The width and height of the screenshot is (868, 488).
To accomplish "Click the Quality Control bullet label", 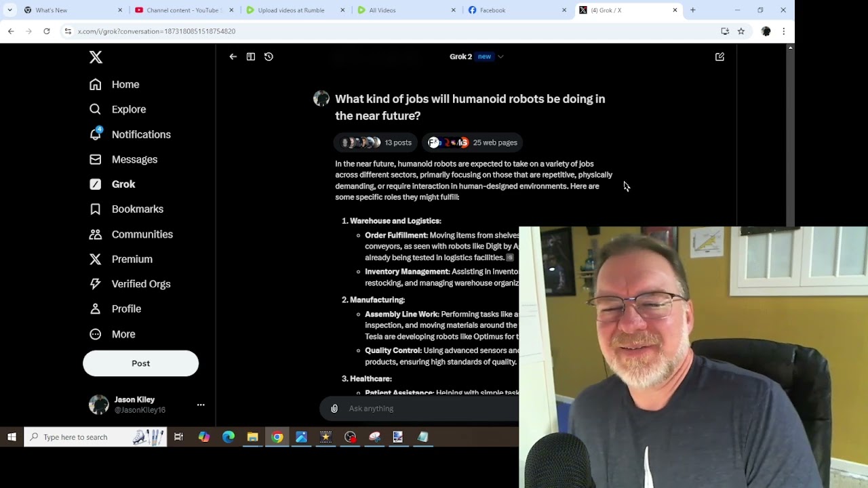I will (x=393, y=350).
